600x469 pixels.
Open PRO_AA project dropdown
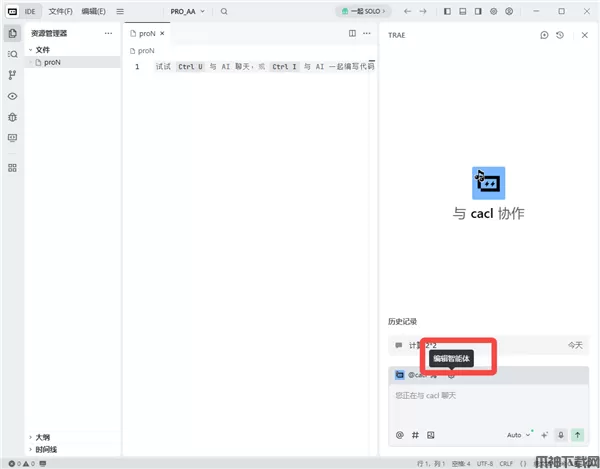pos(187,11)
